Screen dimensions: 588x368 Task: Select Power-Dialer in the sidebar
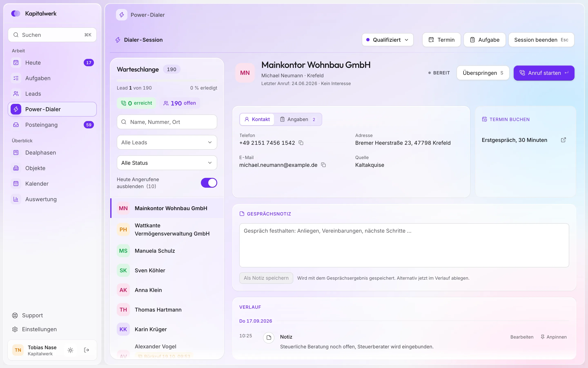52,109
